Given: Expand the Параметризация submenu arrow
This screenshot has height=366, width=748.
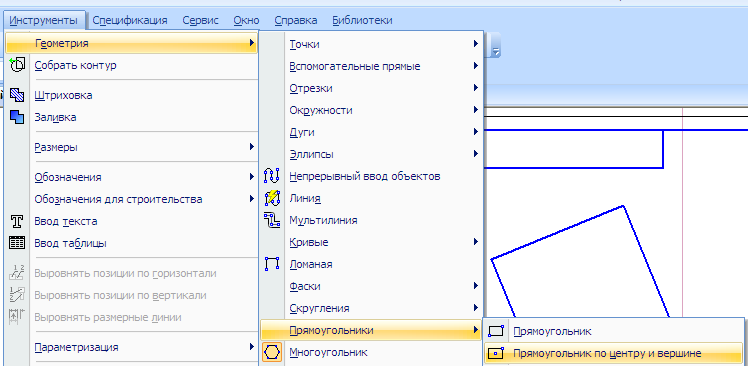Looking at the screenshot, I should tap(251, 346).
